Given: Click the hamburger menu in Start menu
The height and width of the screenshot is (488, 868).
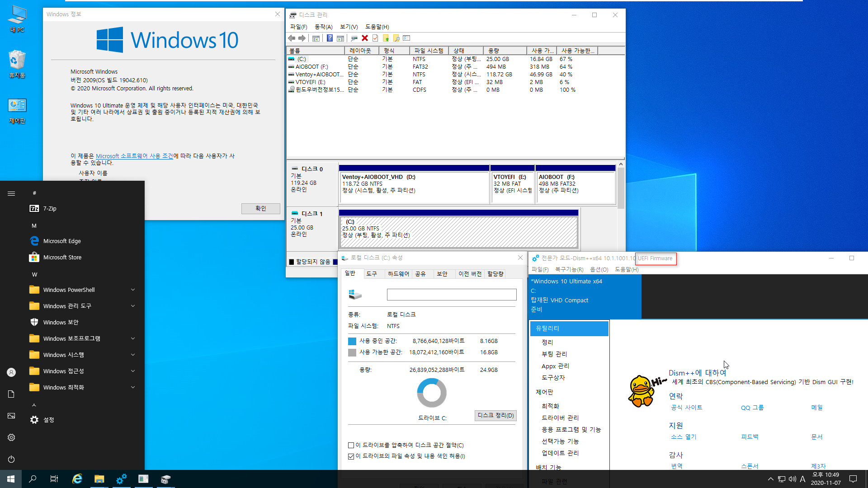Looking at the screenshot, I should 11,193.
